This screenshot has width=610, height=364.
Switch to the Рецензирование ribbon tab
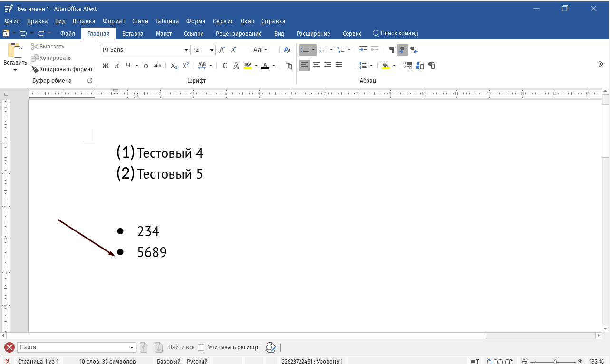point(239,34)
